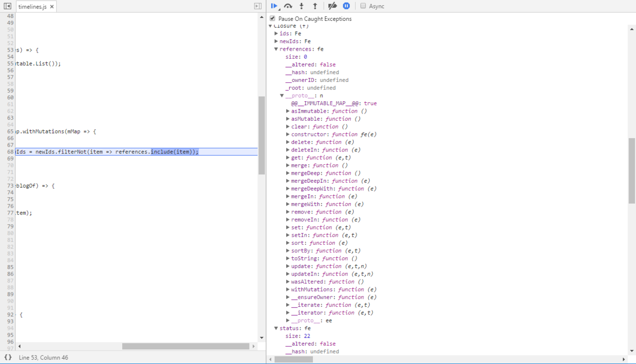
Task: Close the timelines.js tab
Action: tap(52, 7)
